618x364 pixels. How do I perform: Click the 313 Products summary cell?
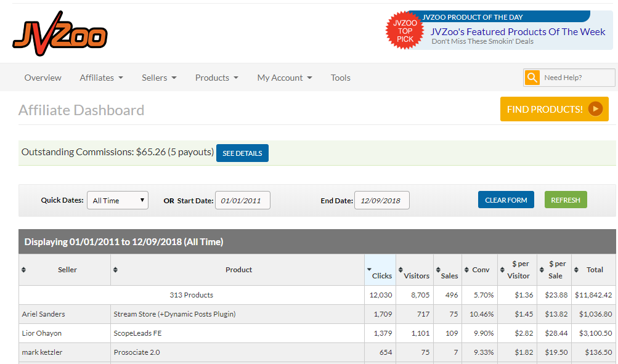[192, 295]
